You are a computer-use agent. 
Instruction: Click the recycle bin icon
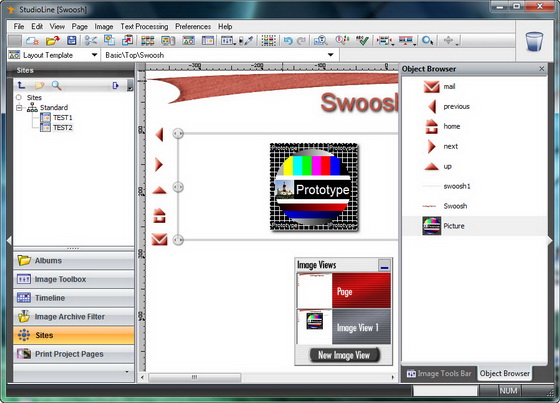[534, 41]
